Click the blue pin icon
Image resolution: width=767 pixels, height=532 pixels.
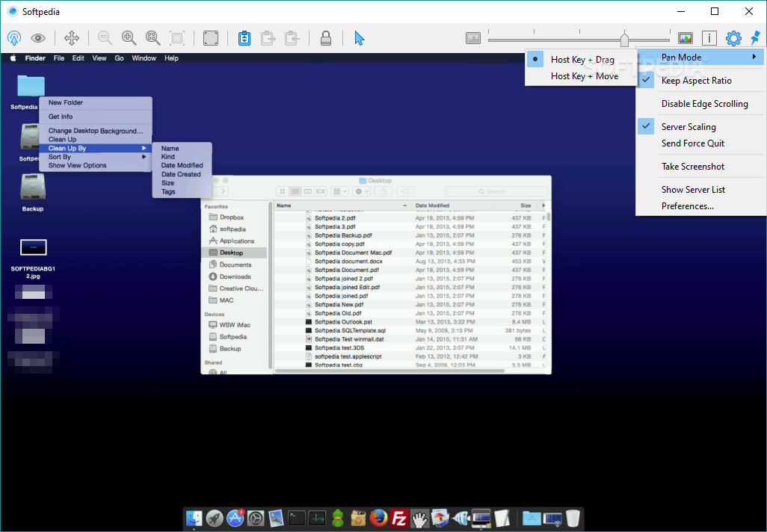756,38
